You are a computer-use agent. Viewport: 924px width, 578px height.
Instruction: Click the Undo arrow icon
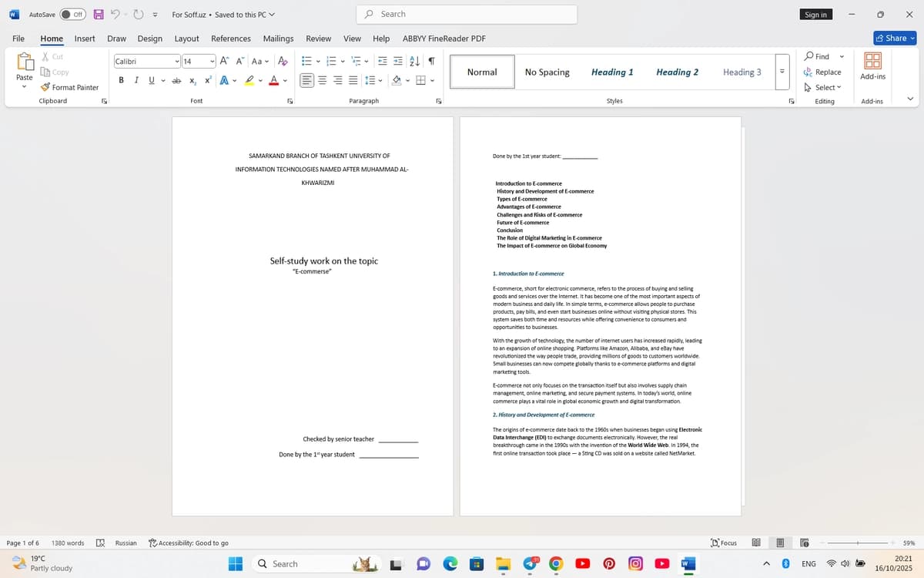point(115,14)
